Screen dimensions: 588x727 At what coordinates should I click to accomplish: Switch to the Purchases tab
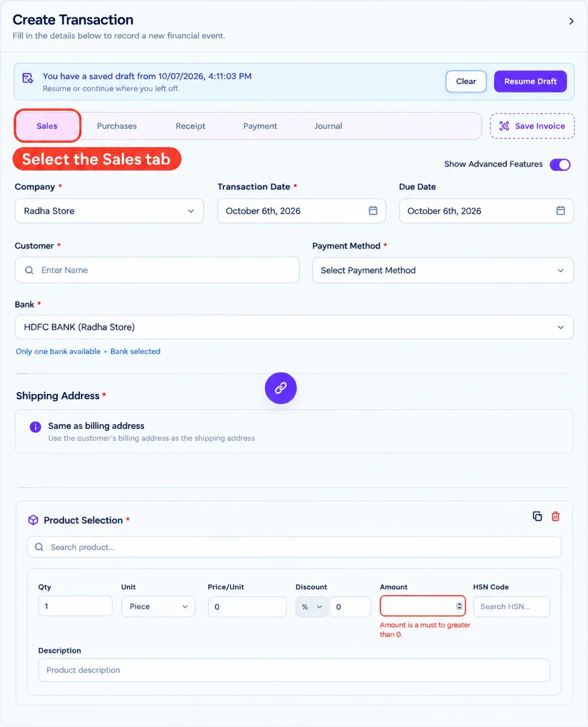click(x=117, y=126)
